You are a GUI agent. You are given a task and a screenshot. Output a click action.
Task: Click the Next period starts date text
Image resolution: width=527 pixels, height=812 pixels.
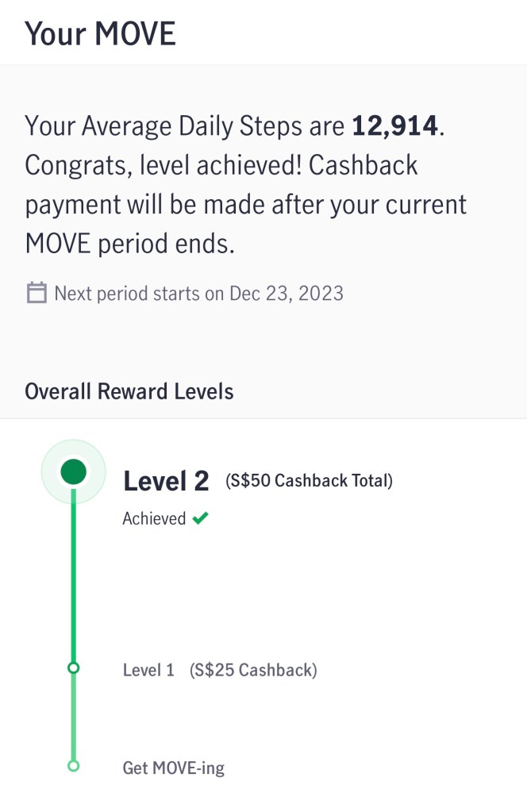click(x=198, y=294)
